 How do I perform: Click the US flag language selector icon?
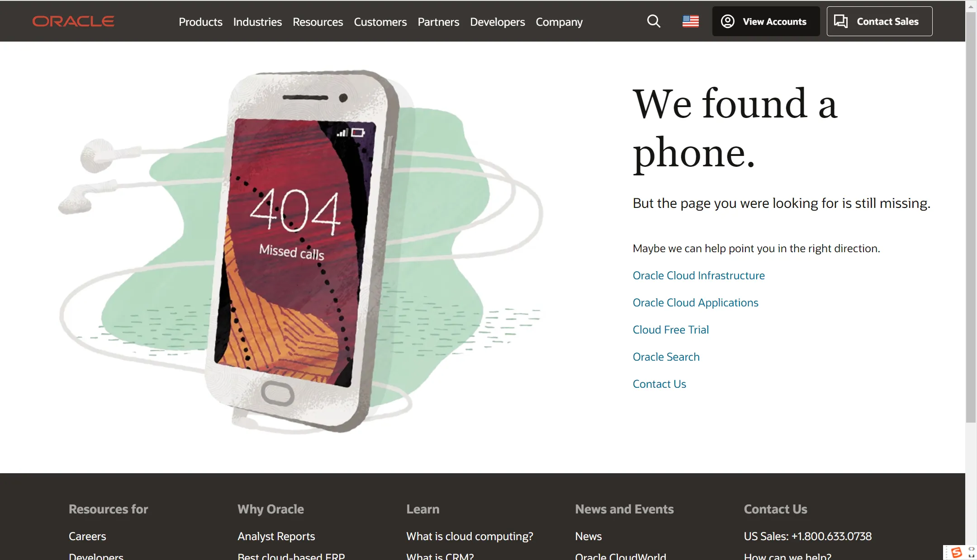pos(691,21)
